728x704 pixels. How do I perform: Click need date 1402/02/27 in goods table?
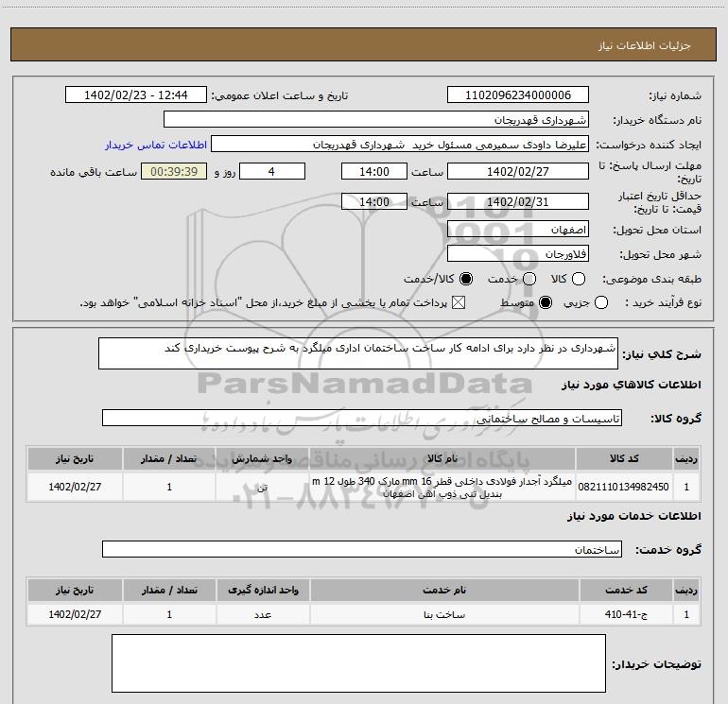click(75, 487)
